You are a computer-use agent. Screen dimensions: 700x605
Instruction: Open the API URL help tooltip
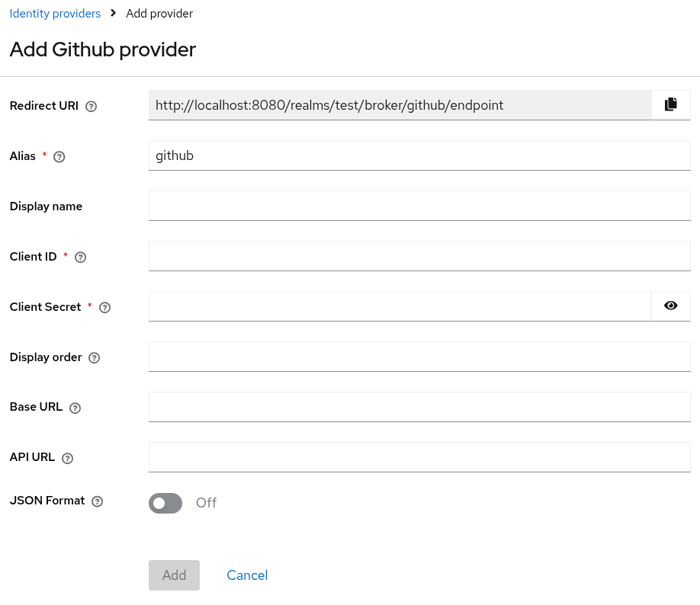click(x=67, y=458)
